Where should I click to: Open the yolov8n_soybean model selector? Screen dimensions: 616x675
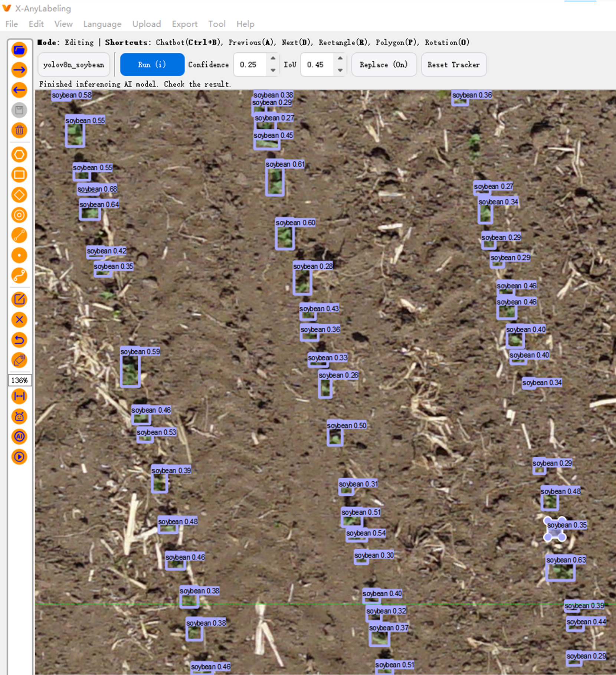click(74, 65)
